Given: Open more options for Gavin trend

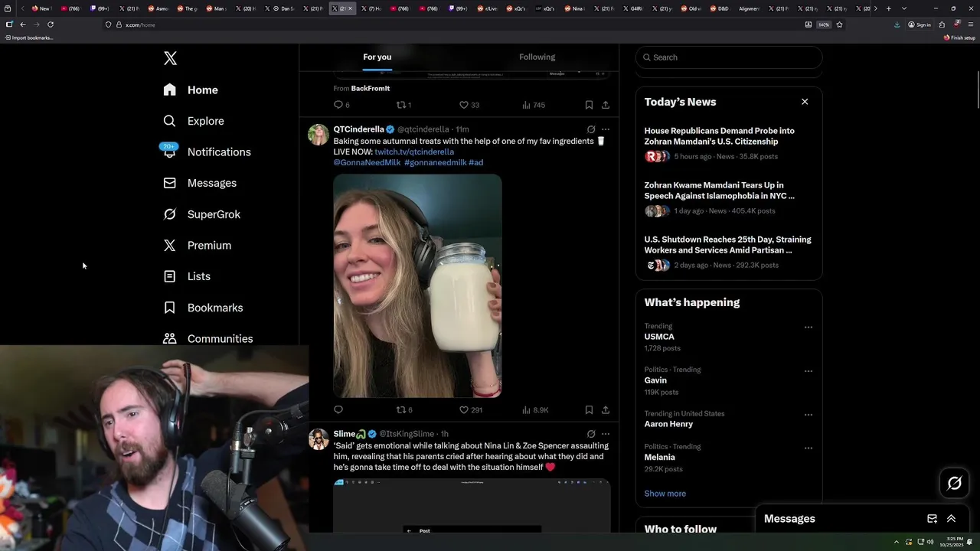Looking at the screenshot, I should coord(808,371).
